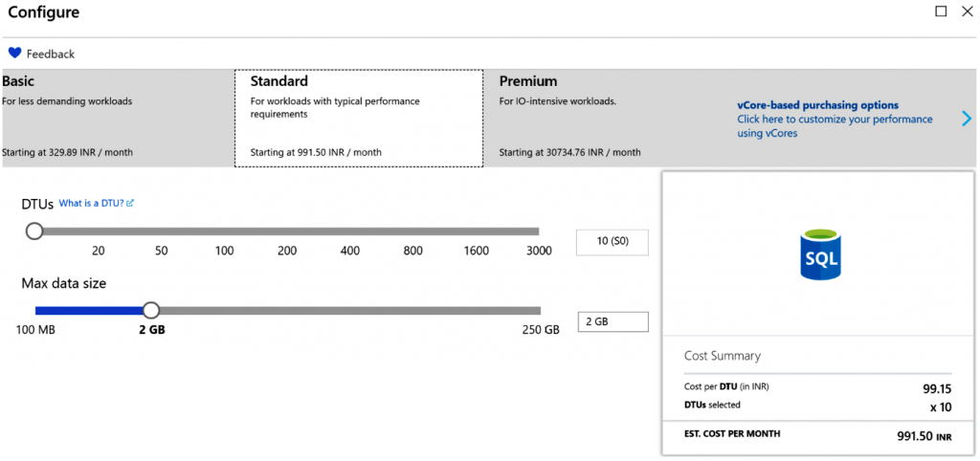The image size is (980, 461).
Task: Expand vCore options with right chevron arrow
Action: click(x=967, y=119)
